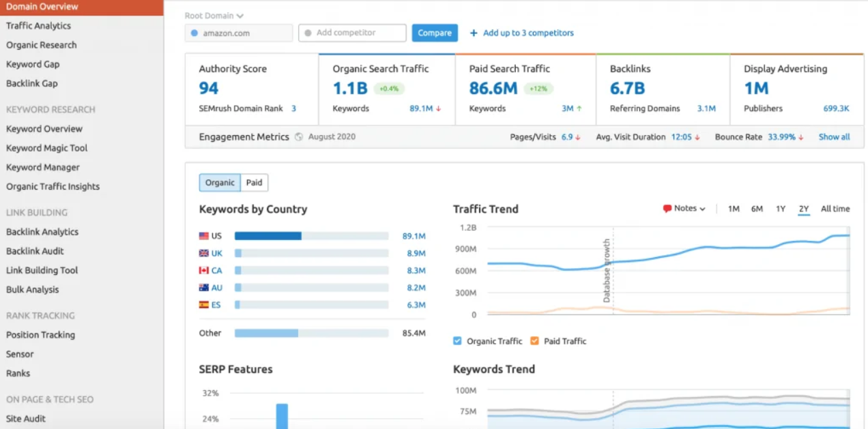
Task: Open Position Tracking
Action: [40, 335]
